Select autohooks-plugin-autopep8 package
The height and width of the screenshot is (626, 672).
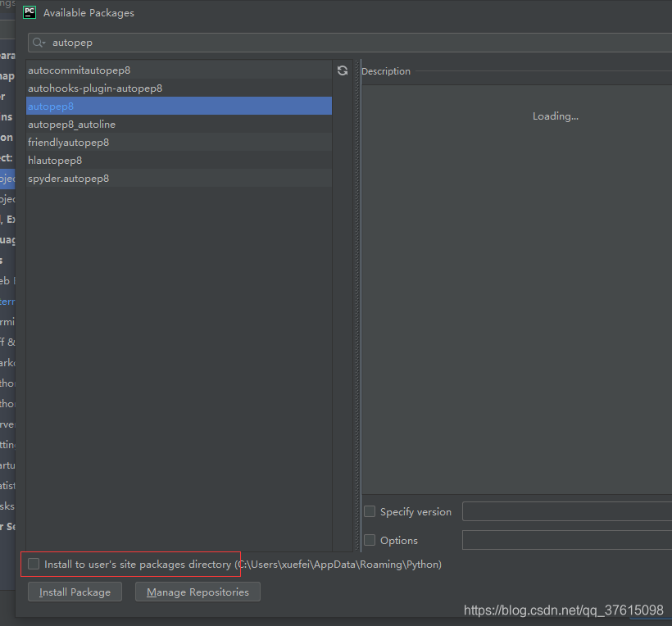point(179,88)
